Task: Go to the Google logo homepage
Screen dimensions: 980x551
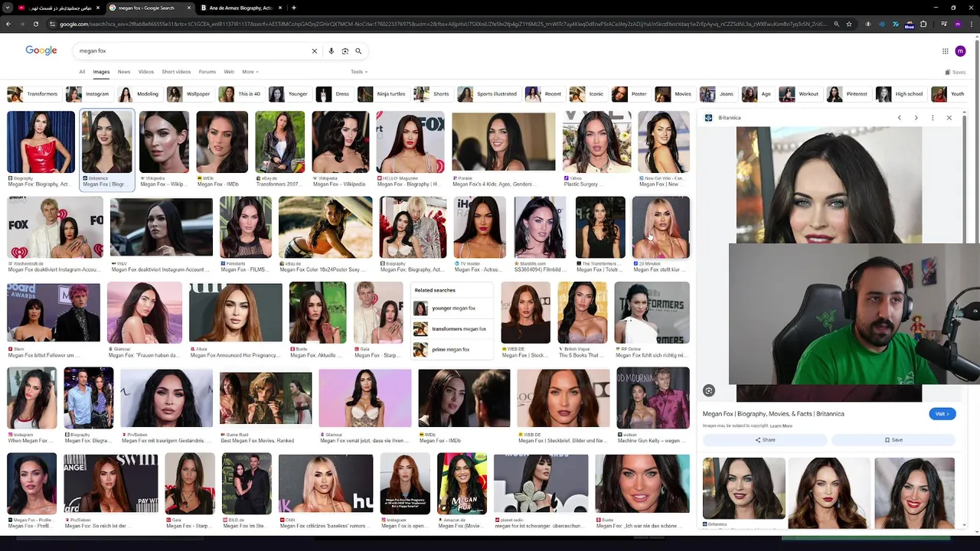Action: point(41,51)
